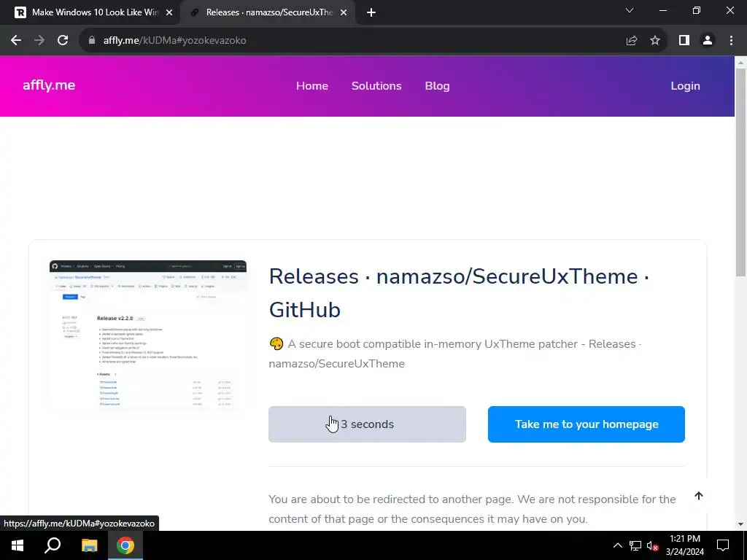Switch to 'Make Windows 10 Look Like' tab
Image resolution: width=747 pixels, height=560 pixels.
click(90, 13)
